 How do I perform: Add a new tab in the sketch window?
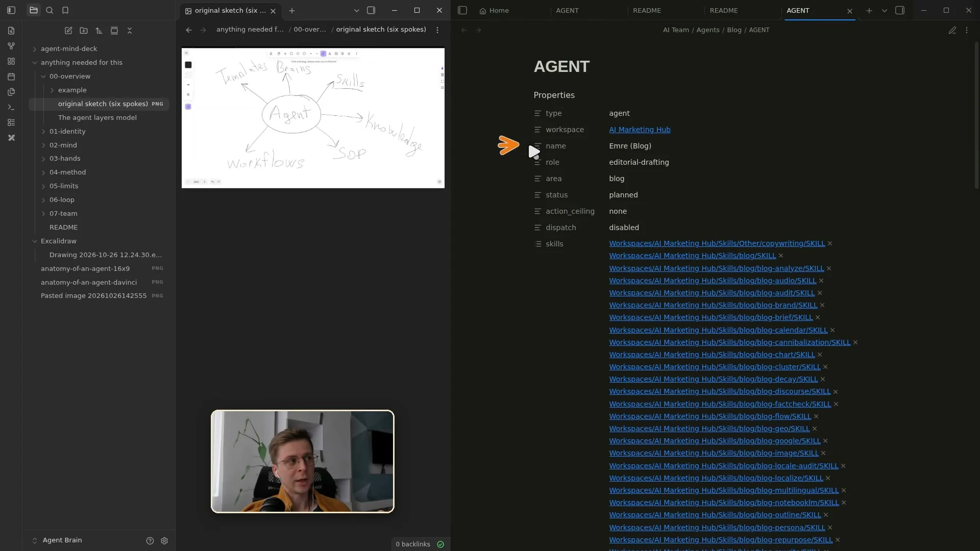pos(292,10)
